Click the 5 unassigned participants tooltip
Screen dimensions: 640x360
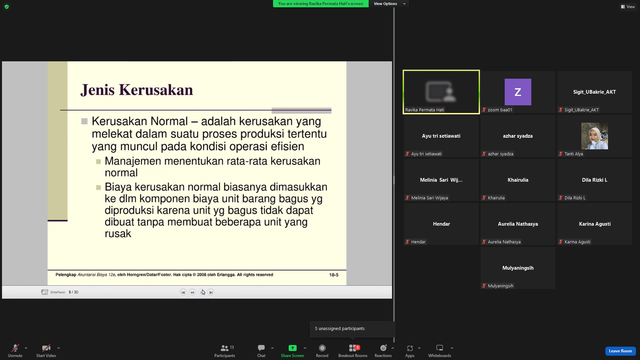(x=352, y=329)
